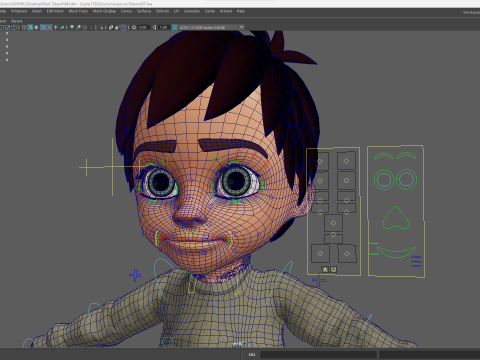Open the Curves menu

click(x=126, y=11)
